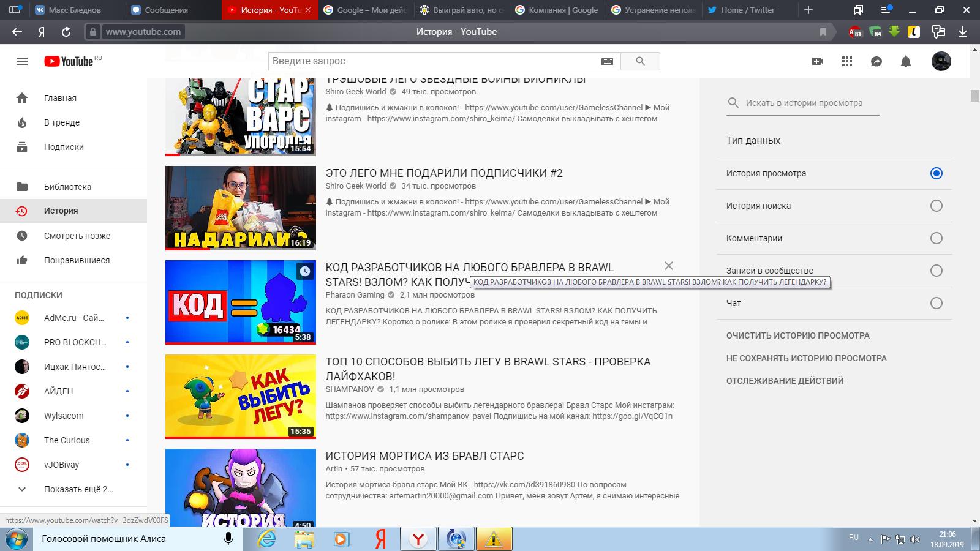This screenshot has height=551, width=980.
Task: Select the Чат radio button
Action: click(x=936, y=303)
